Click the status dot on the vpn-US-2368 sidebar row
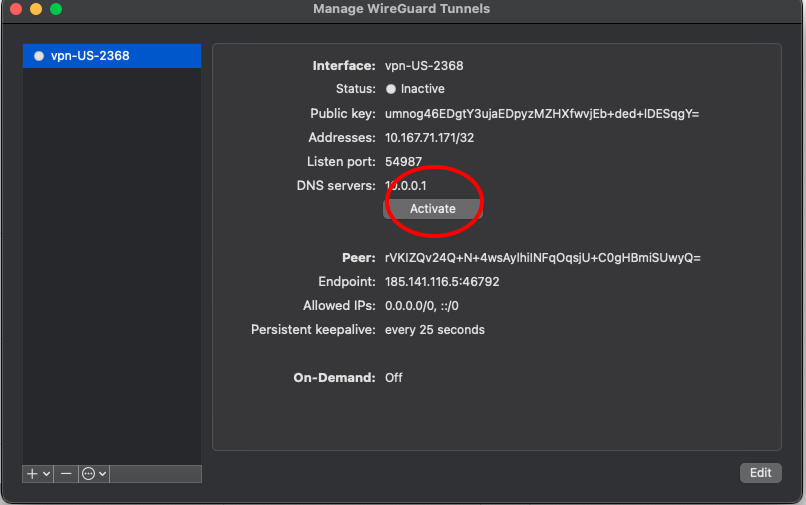The image size is (806, 505). (x=39, y=56)
